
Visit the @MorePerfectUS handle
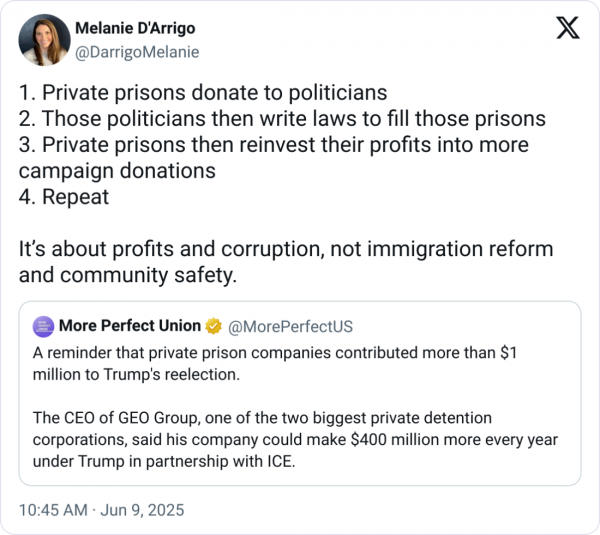[290, 326]
